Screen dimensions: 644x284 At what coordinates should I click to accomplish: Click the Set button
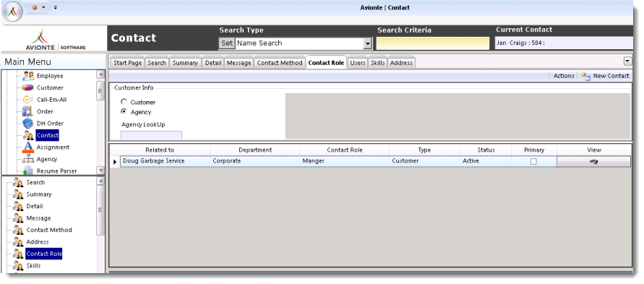point(227,43)
